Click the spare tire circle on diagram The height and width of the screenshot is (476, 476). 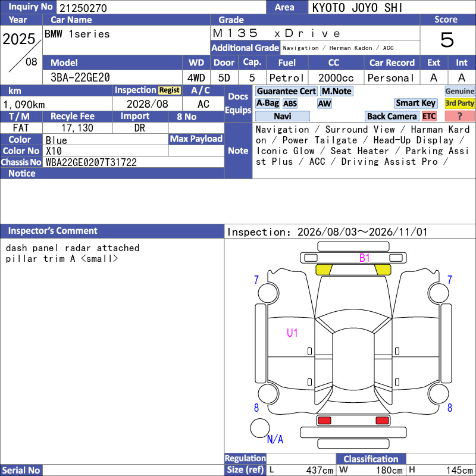point(259,428)
